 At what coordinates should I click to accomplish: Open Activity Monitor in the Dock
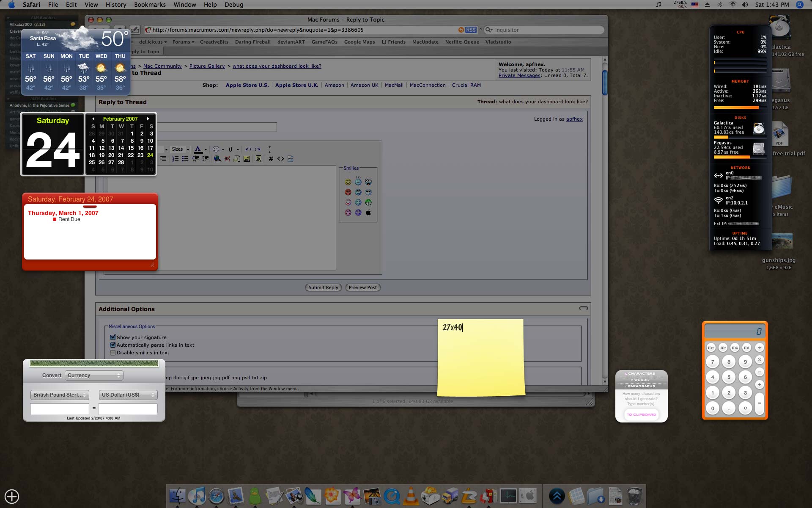point(508,496)
